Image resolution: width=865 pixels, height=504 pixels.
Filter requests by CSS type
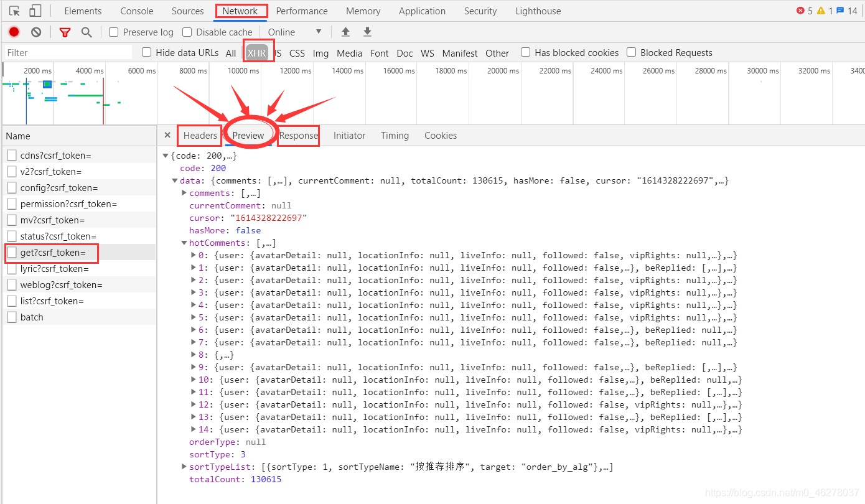pyautogui.click(x=297, y=53)
